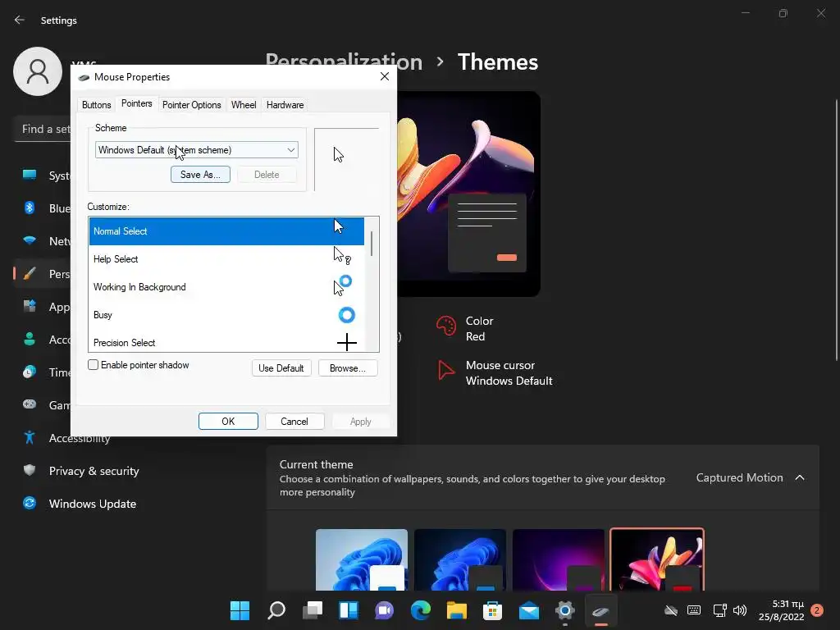
Task: Open the Privacy & security shield icon
Action: tap(30, 470)
